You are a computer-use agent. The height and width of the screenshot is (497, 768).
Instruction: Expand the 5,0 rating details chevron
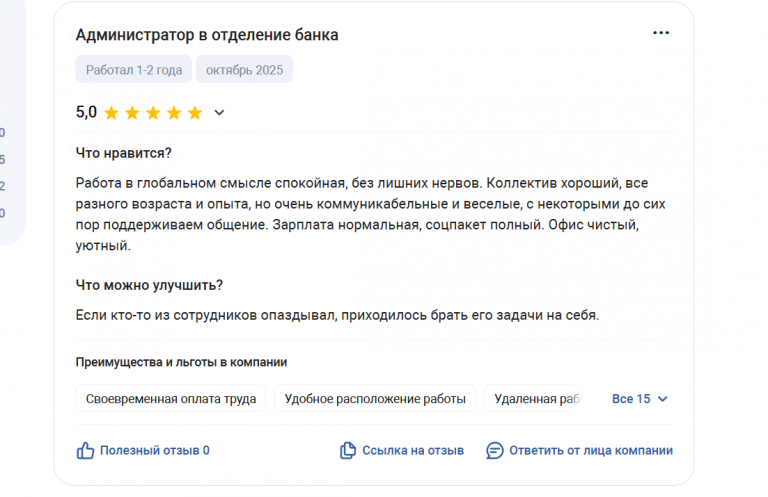pos(220,113)
